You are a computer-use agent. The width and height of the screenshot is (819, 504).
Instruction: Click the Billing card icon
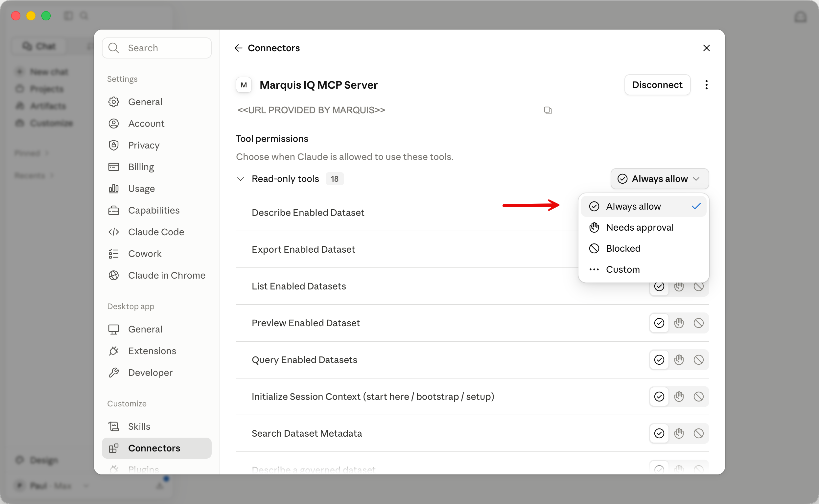(x=114, y=167)
